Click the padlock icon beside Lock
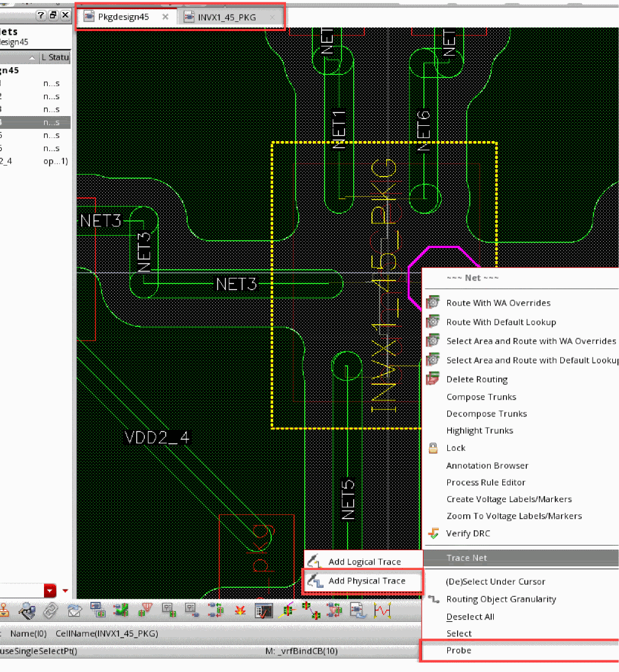619x672 pixels. 433,448
